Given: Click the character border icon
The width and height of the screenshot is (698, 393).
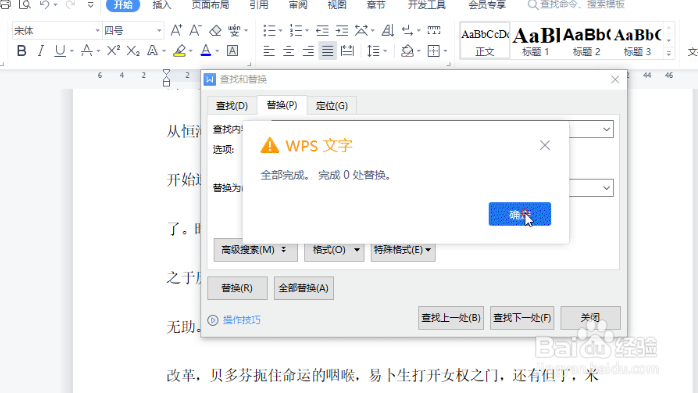Looking at the screenshot, I should pos(232,51).
